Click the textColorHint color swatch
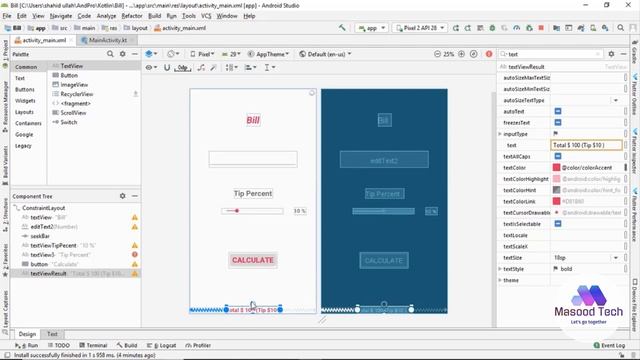The image size is (640, 360). (x=556, y=190)
